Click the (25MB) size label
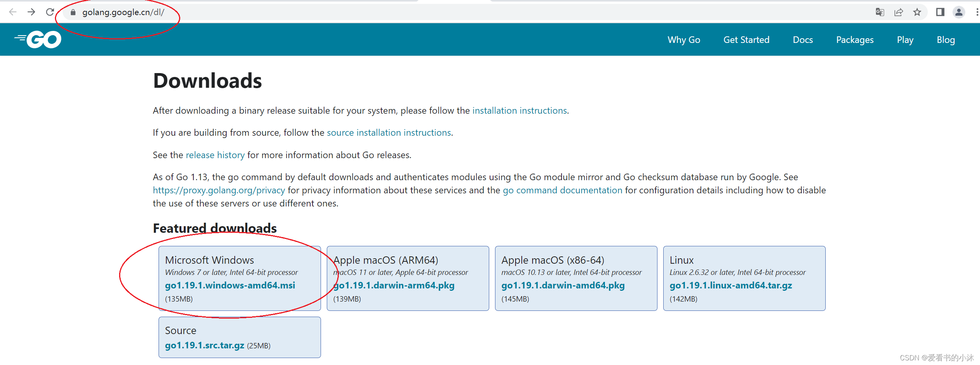 tap(259, 346)
